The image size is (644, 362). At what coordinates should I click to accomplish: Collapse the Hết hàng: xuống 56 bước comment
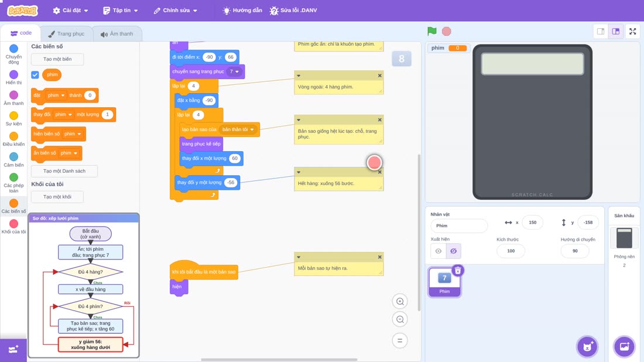tap(299, 172)
